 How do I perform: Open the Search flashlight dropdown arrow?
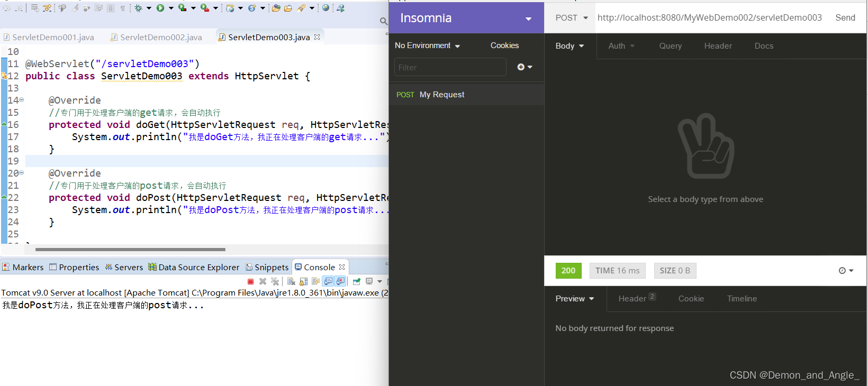pyautogui.click(x=312, y=8)
